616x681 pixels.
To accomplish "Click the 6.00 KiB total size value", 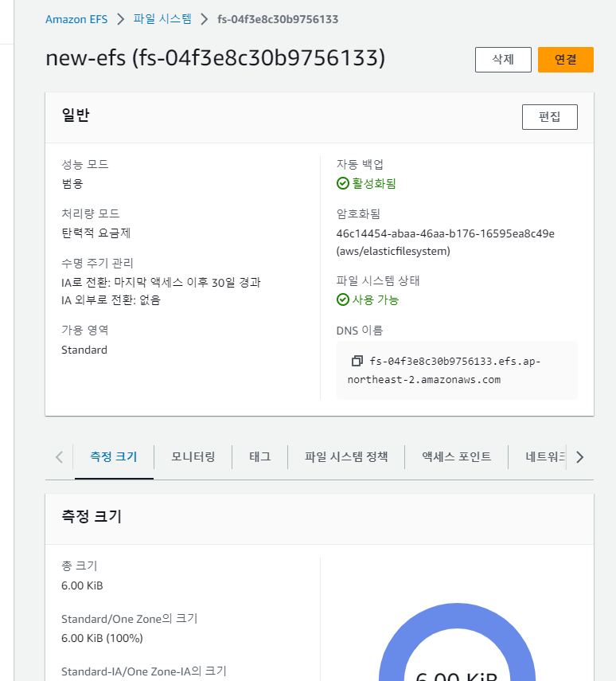I will (x=82, y=586).
